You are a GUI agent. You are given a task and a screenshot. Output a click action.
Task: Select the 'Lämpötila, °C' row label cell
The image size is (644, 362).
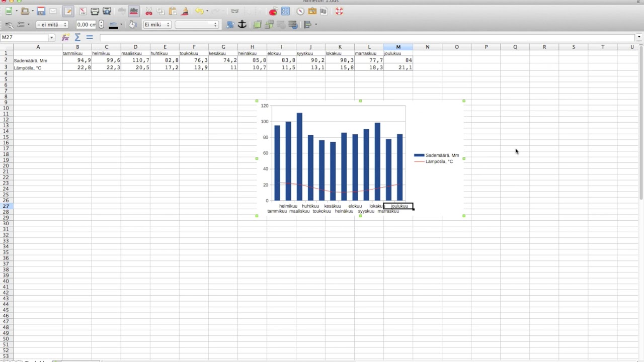coord(38,67)
